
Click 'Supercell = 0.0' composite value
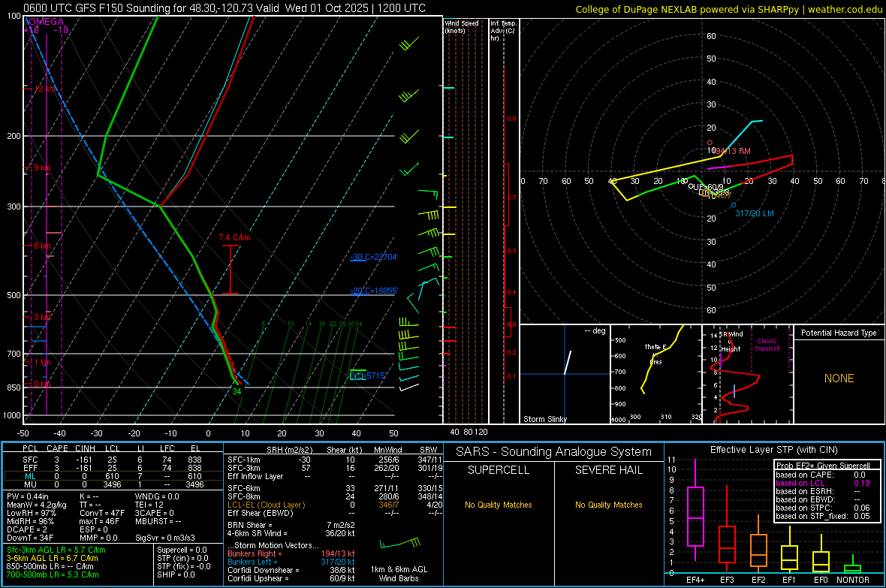[182, 550]
